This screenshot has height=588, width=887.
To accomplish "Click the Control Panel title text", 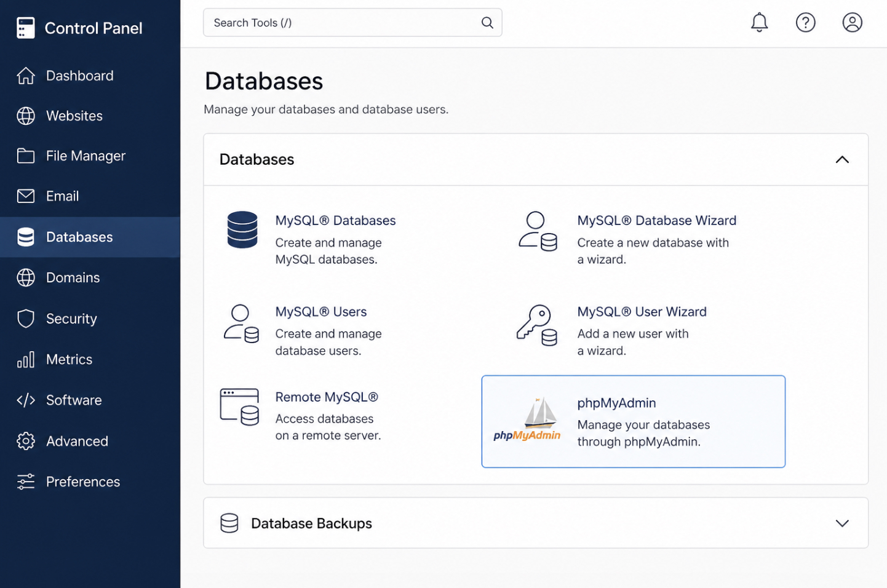I will point(93,28).
